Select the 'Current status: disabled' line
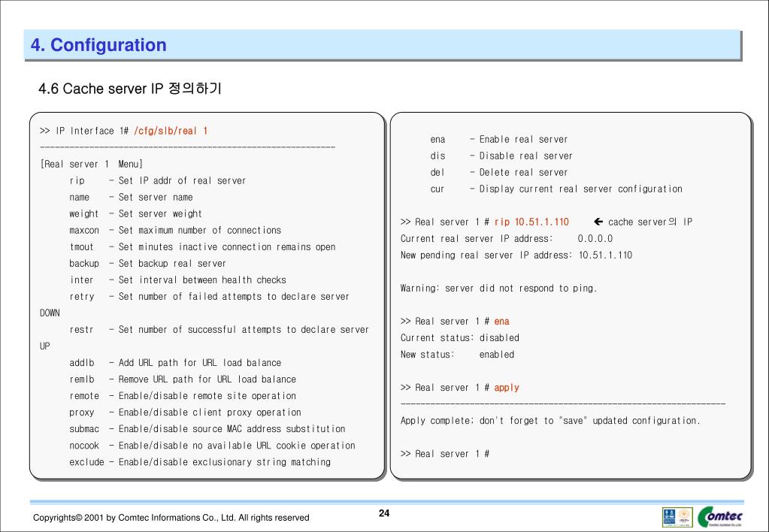The width and height of the screenshot is (769, 532). (x=459, y=338)
